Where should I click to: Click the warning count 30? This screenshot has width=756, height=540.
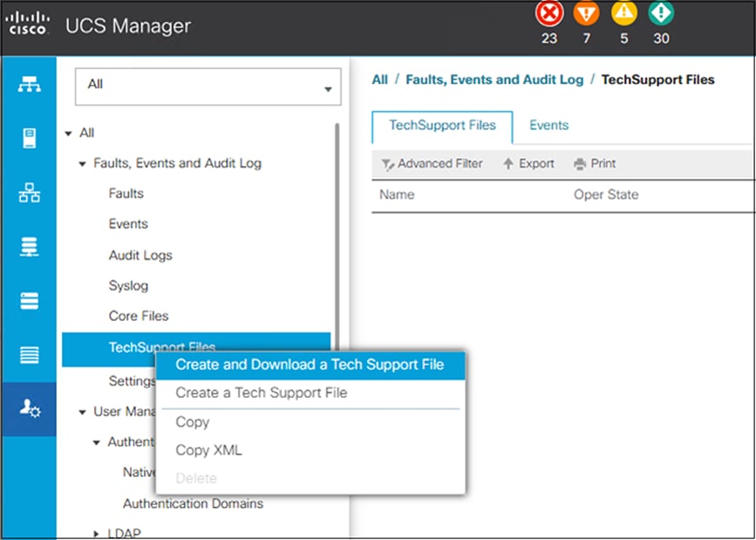(x=661, y=38)
